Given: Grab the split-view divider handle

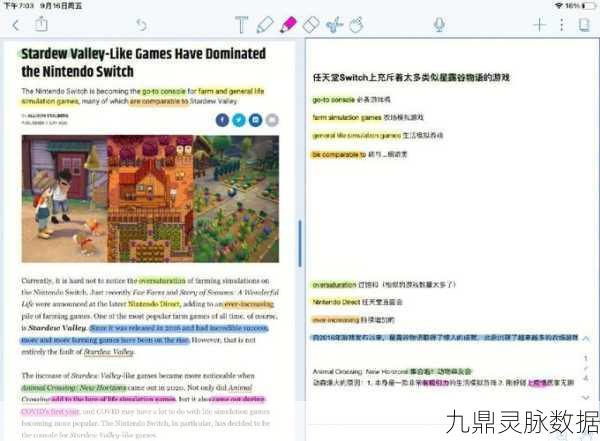Looking at the screenshot, I should [300, 243].
